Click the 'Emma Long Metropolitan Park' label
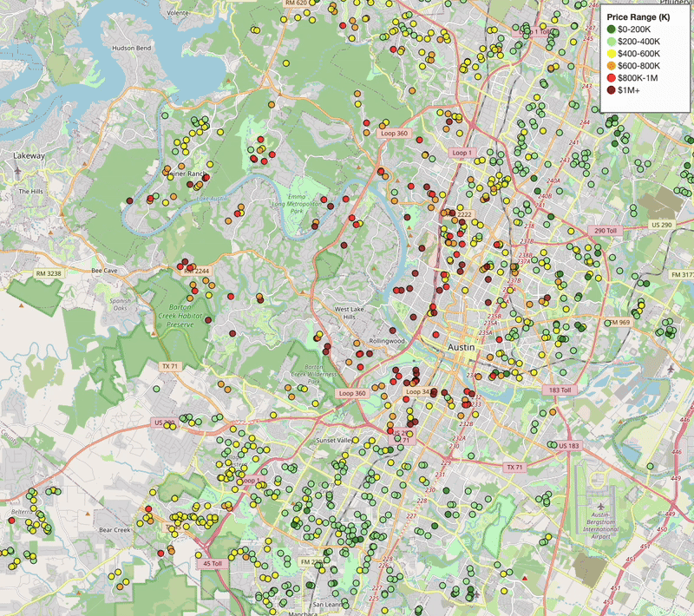 pos(297,204)
